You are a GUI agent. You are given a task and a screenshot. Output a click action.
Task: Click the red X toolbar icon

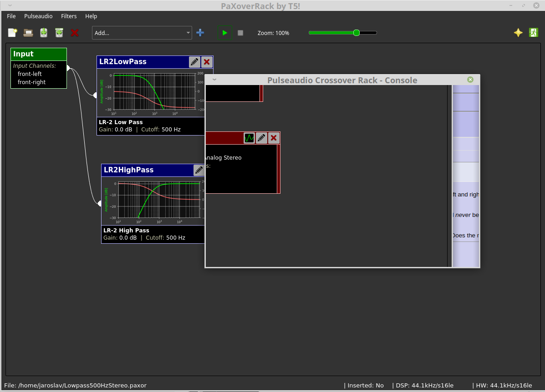click(x=74, y=33)
